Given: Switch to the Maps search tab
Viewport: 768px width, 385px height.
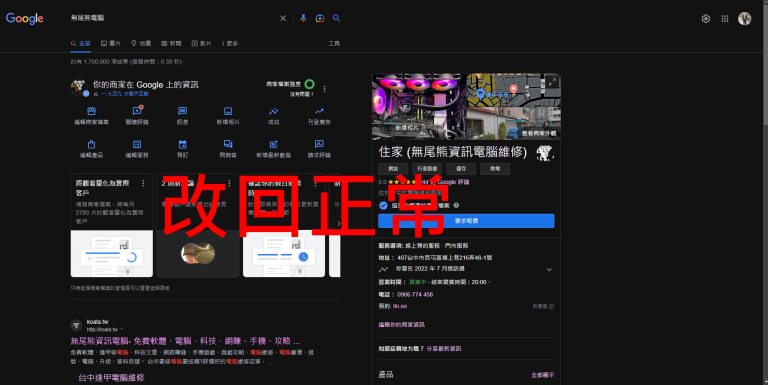Looking at the screenshot, I should [x=141, y=44].
